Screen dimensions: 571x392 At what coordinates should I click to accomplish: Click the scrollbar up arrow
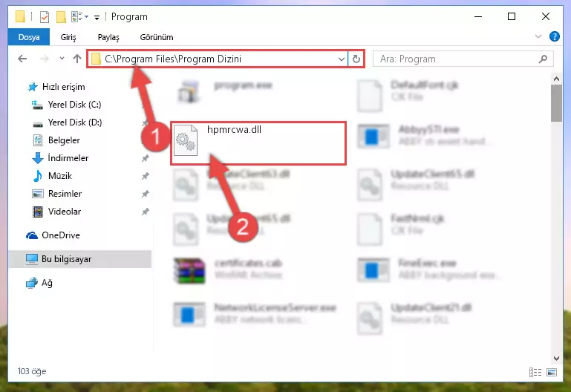(556, 79)
